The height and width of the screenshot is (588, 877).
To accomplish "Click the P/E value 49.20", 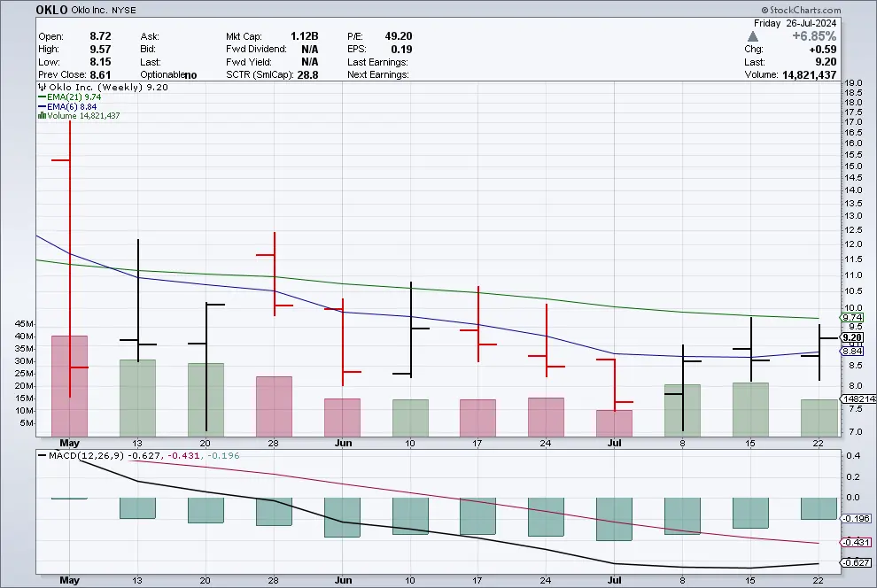I will 399,35.
